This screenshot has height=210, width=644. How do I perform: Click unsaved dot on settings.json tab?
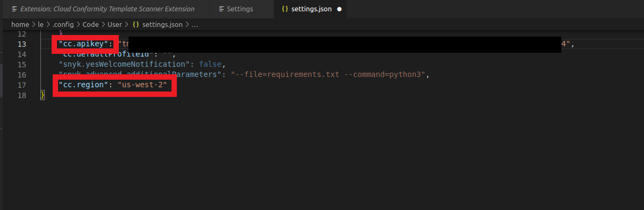pos(339,9)
